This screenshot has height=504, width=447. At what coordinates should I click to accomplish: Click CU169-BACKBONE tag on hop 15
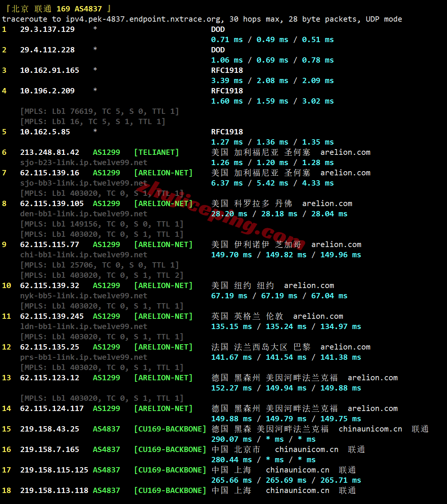[x=170, y=429]
